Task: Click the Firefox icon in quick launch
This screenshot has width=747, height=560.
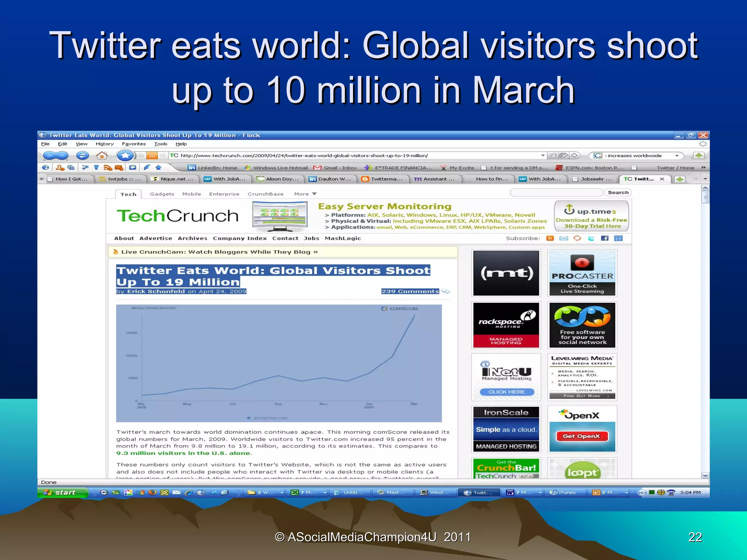Action: point(152,492)
